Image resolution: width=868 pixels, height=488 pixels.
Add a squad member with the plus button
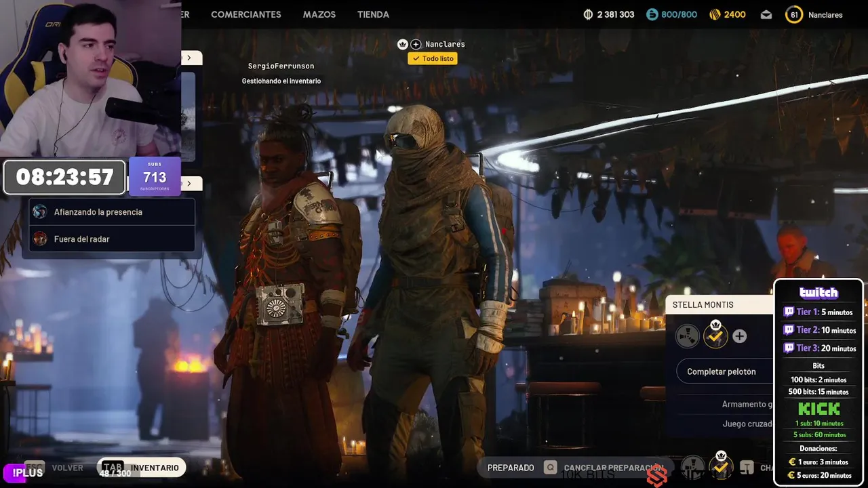(x=739, y=336)
